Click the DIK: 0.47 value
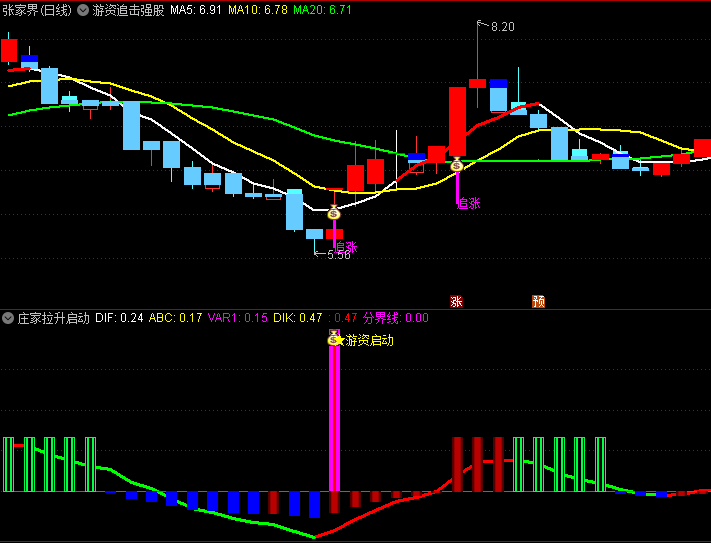Screen dimensions: 711x543 pyautogui.click(x=297, y=318)
